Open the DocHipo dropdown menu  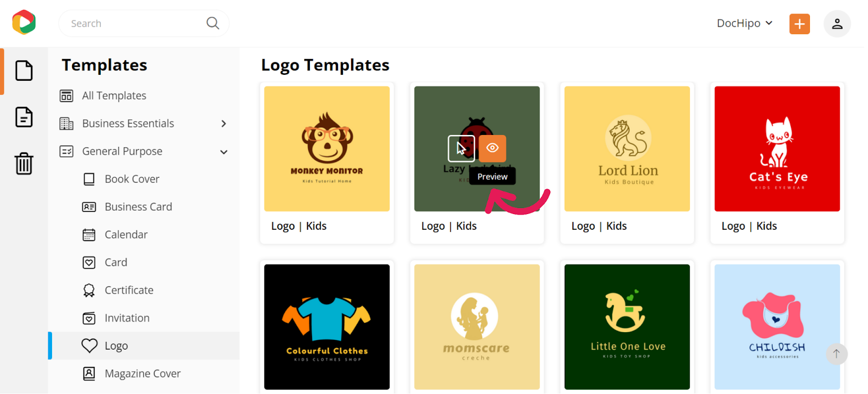point(744,23)
